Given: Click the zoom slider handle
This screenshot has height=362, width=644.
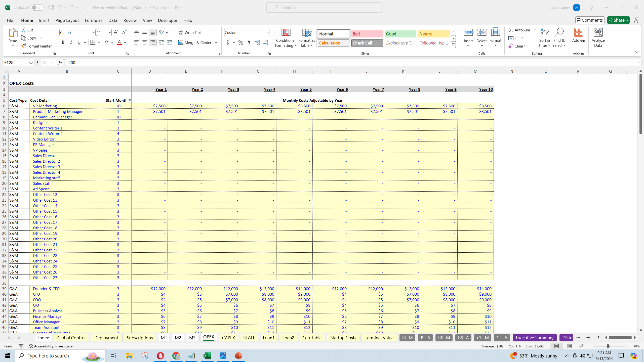Looking at the screenshot, I should tap(608, 346).
